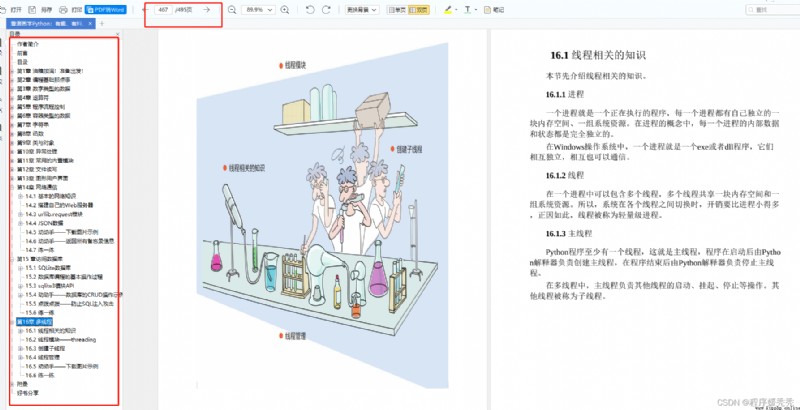The width and height of the screenshot is (800, 410).
Task: Switch to double page view (双页)
Action: tap(418, 10)
